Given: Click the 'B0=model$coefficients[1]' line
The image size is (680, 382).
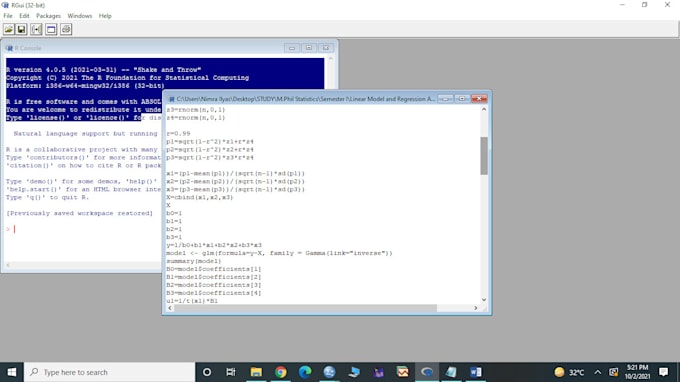Looking at the screenshot, I should (213, 269).
